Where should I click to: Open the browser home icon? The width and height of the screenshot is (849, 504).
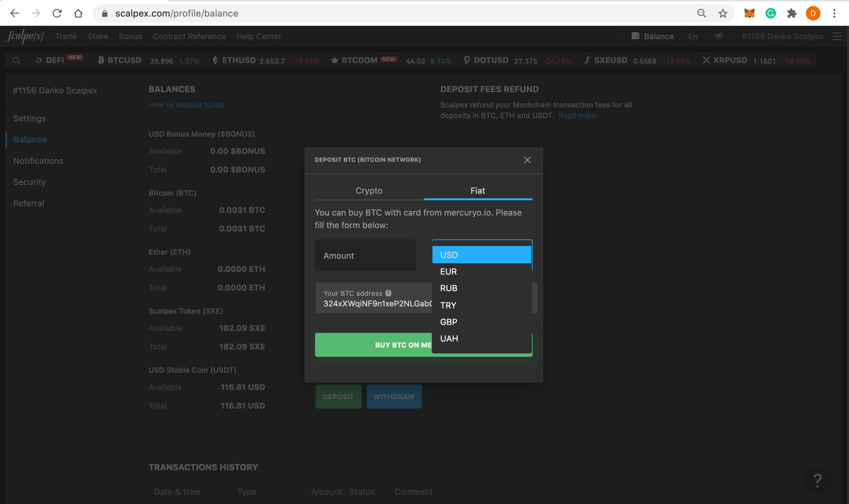point(79,13)
